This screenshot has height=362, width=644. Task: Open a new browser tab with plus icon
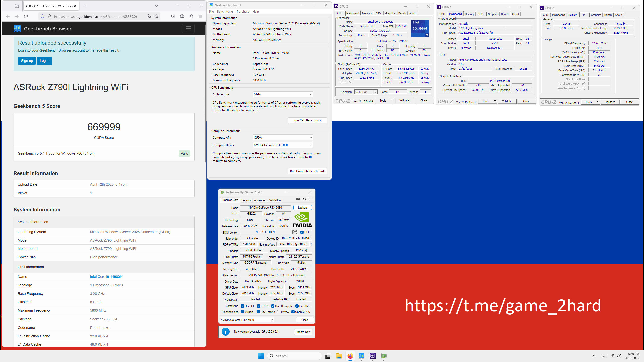[x=85, y=6]
